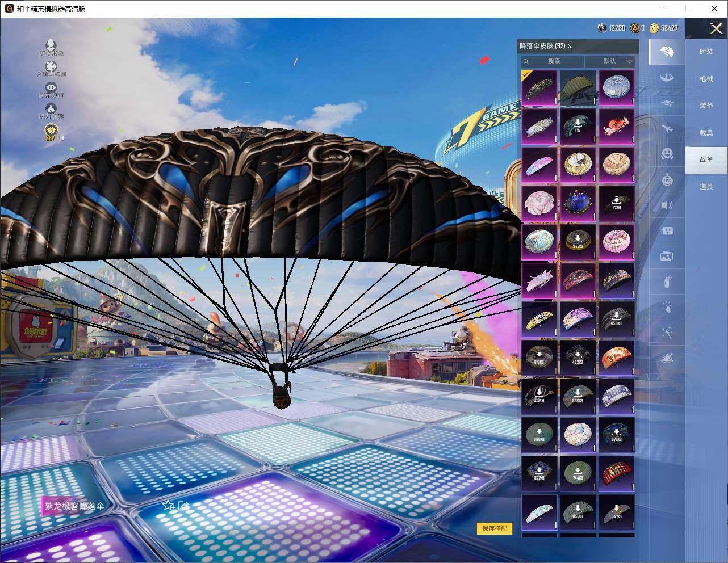
Task: Select the silver-blue round parachute in first row
Action: (x=617, y=87)
